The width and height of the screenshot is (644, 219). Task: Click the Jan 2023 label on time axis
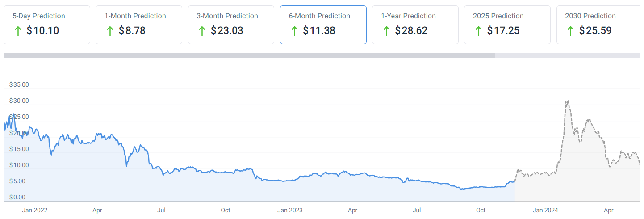tap(290, 210)
